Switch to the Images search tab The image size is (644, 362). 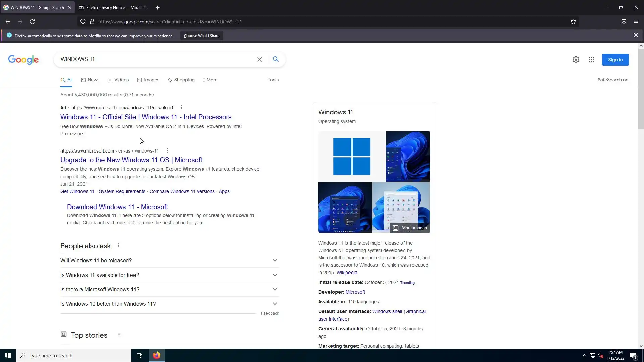(x=148, y=80)
